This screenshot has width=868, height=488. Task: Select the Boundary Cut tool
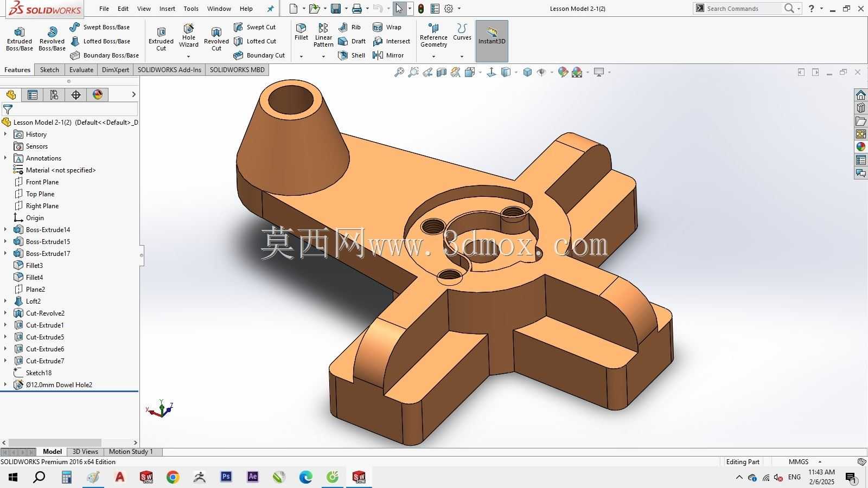[x=259, y=55]
